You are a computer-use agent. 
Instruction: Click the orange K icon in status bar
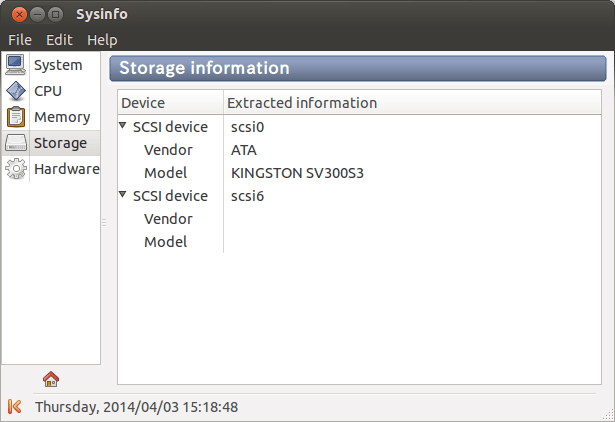tap(15, 407)
